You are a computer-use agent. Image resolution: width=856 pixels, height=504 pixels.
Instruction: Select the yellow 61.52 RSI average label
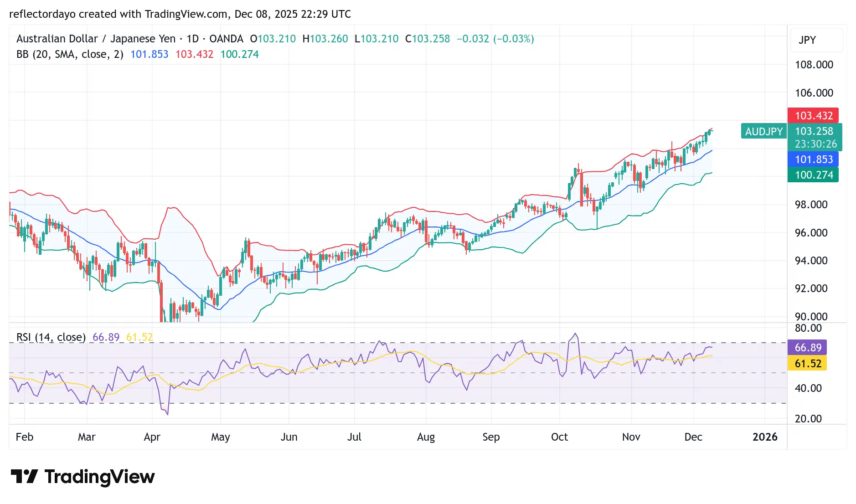[807, 364]
